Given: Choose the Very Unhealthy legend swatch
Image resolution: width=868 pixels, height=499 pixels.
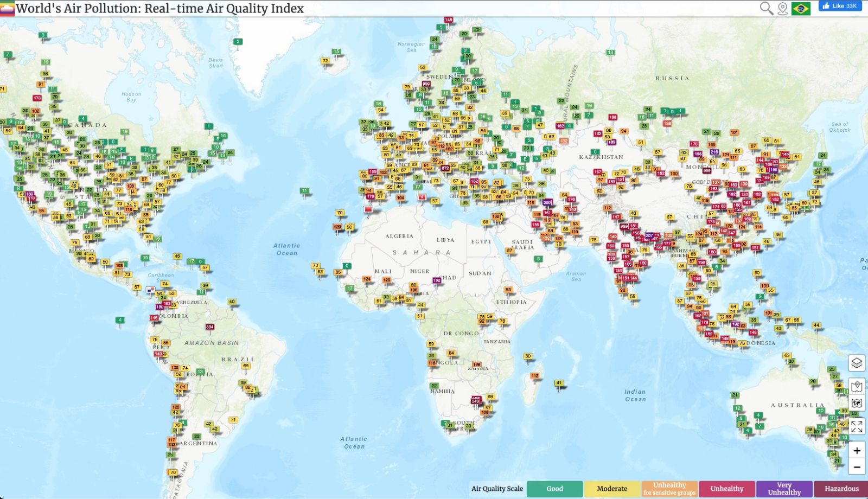Looking at the screenshot, I should tap(784, 489).
